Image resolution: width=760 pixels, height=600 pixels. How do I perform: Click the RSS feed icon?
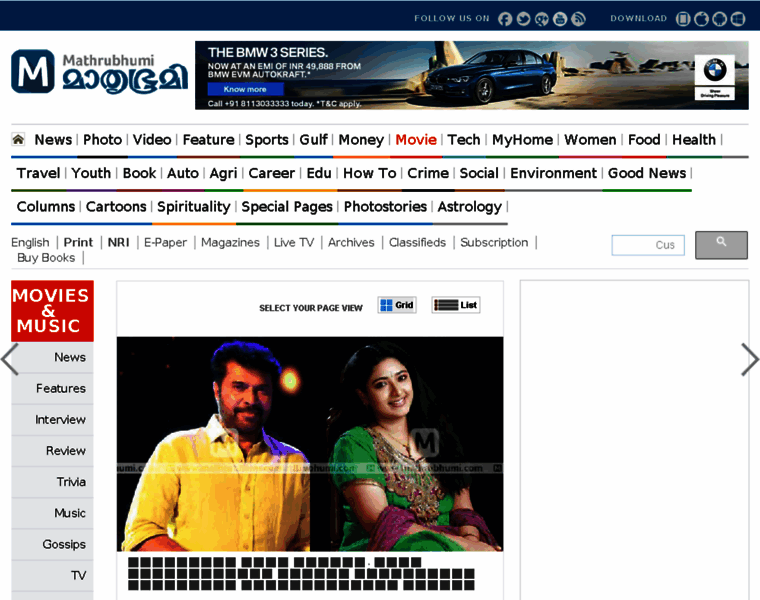click(x=577, y=19)
